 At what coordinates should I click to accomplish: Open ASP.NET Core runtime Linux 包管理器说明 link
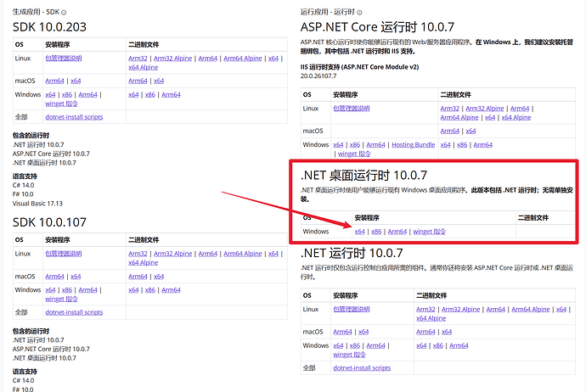click(x=352, y=109)
